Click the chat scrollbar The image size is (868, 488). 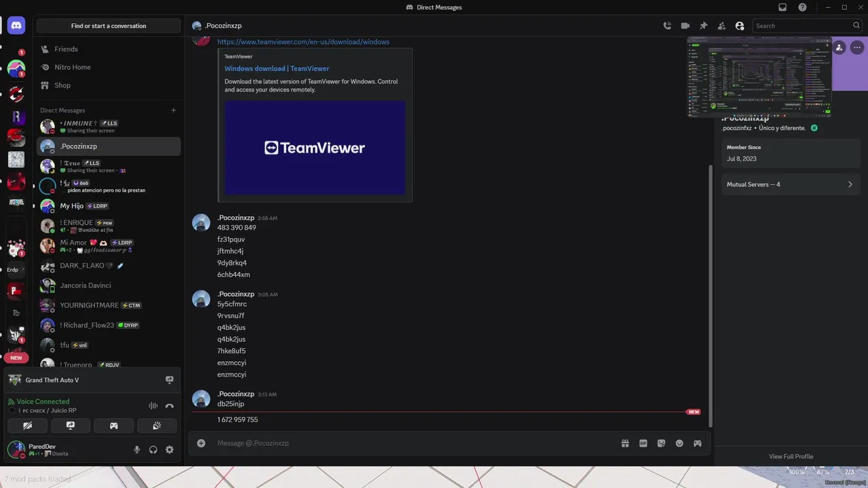[711, 295]
